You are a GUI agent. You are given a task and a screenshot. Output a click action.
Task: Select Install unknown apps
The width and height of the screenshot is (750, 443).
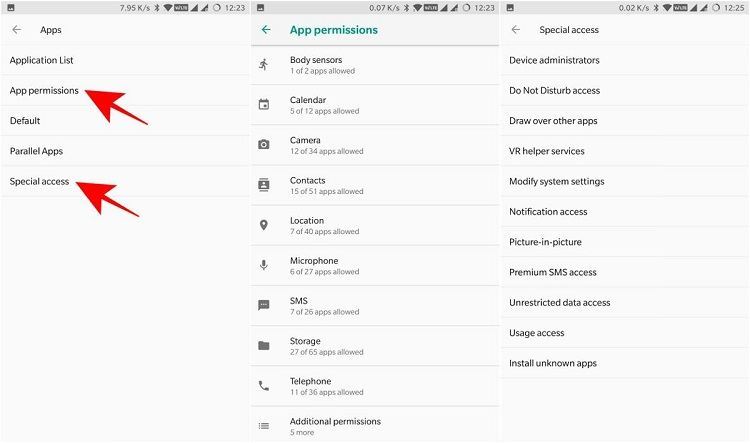click(553, 363)
